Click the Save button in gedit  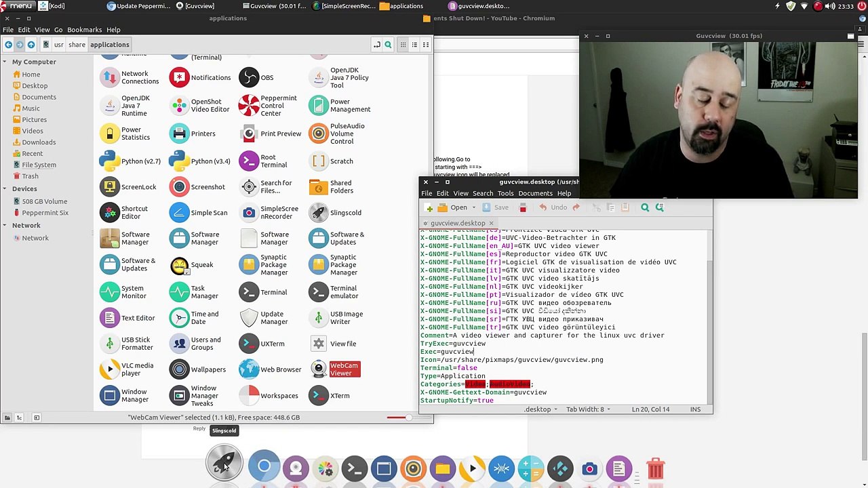point(496,207)
